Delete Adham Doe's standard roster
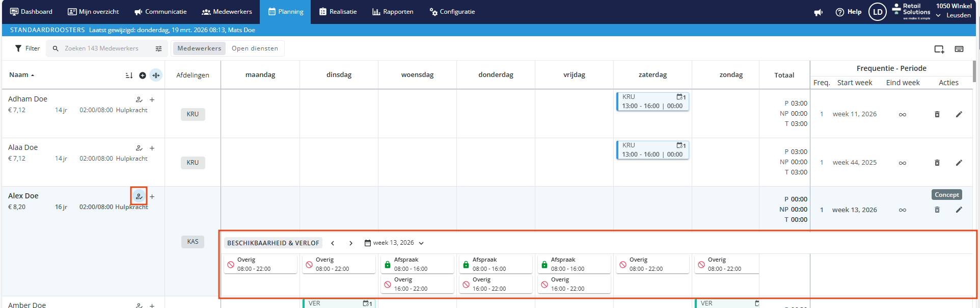 [x=937, y=114]
